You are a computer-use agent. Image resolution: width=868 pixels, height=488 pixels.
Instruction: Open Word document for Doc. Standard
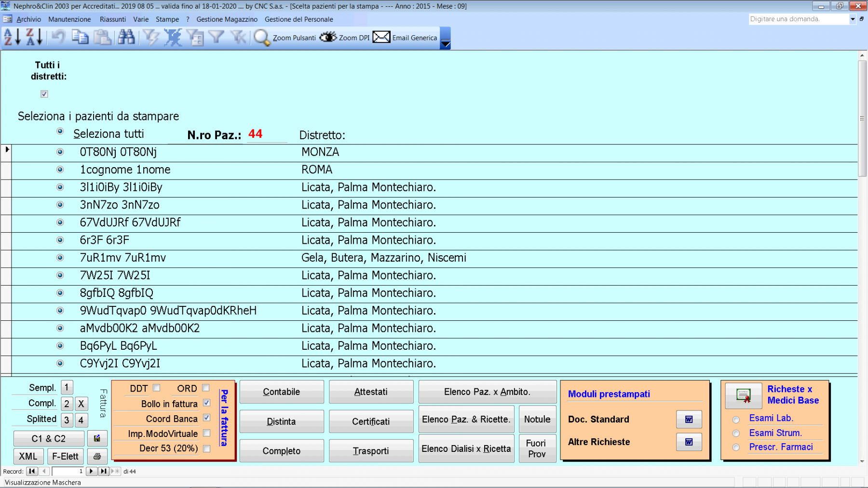[689, 420]
